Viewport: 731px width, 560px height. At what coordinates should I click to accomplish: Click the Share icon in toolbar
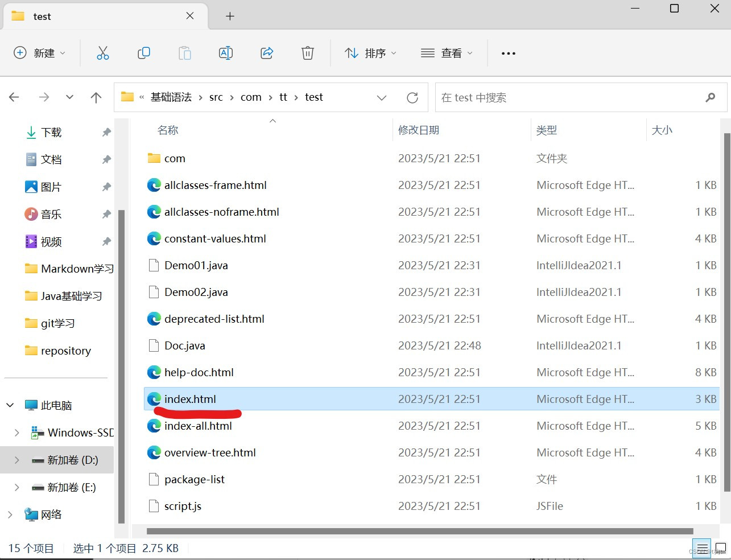pos(267,53)
